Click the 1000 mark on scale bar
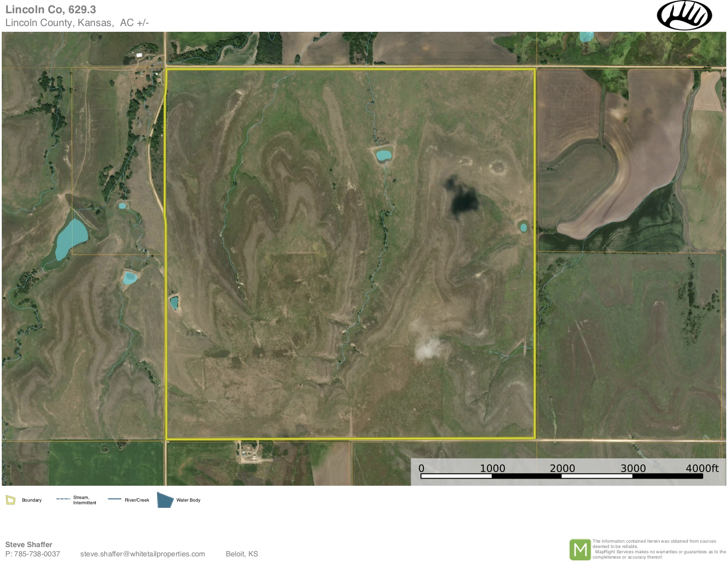Viewport: 728px width, 563px height. click(x=492, y=469)
